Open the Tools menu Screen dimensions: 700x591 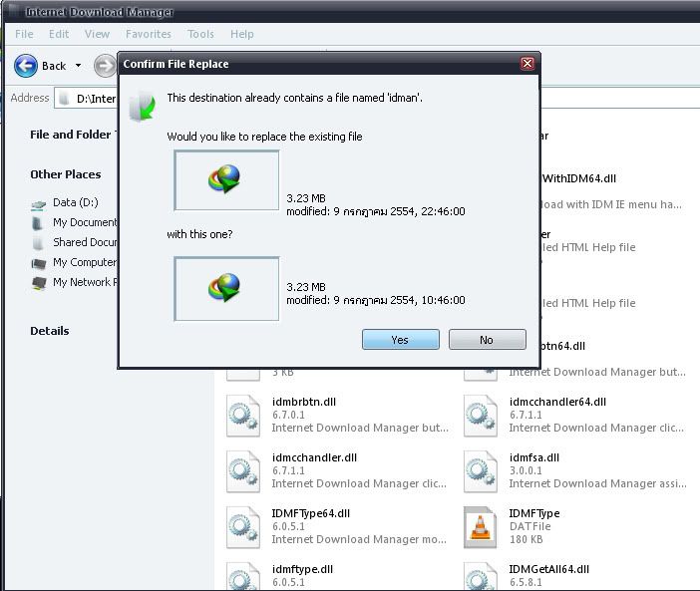[200, 34]
